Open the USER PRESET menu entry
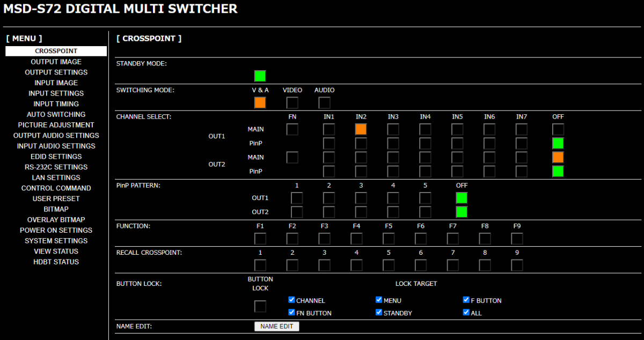This screenshot has height=340, width=644. coord(56,198)
